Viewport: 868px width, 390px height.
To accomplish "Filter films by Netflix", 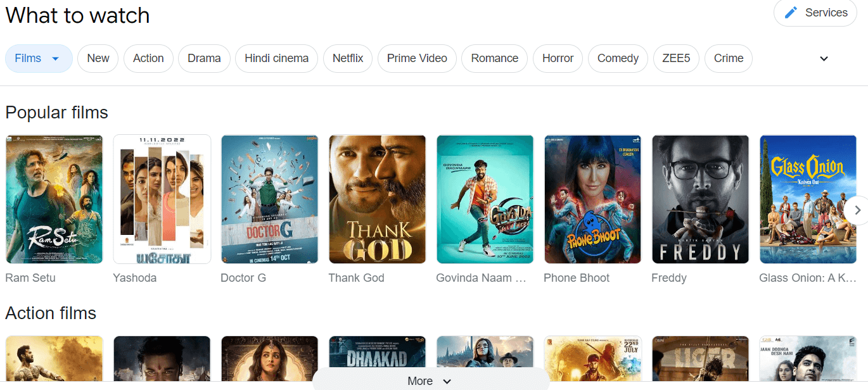I will 348,58.
